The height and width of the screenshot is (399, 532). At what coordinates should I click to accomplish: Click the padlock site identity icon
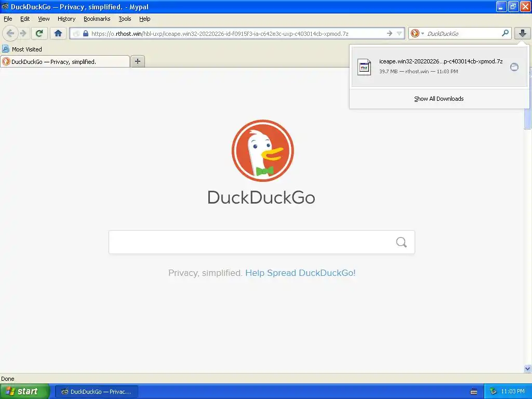point(86,33)
